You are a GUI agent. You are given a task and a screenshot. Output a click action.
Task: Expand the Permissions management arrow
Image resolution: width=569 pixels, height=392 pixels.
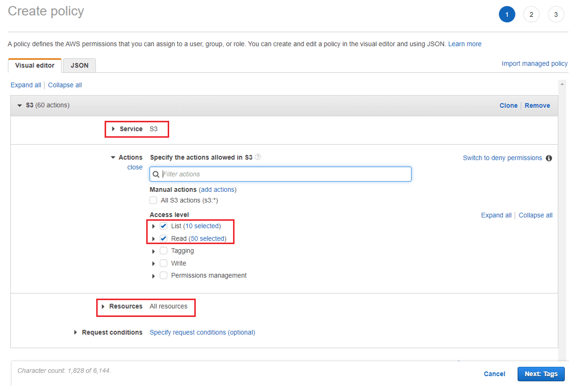pos(154,276)
